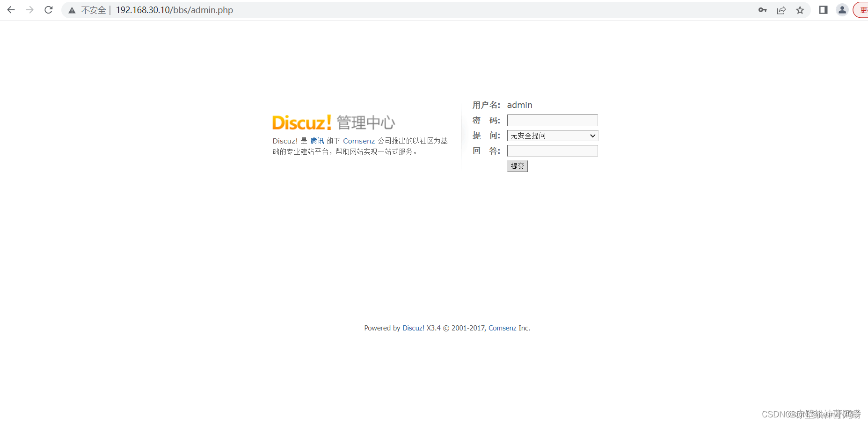Click the password (密码) input field

(553, 120)
